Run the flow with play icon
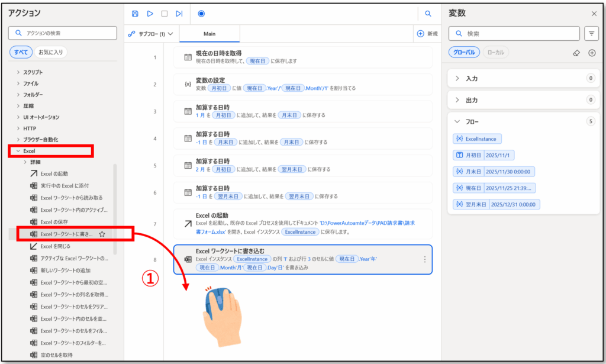Viewport: 606px width, 364px height. click(150, 14)
